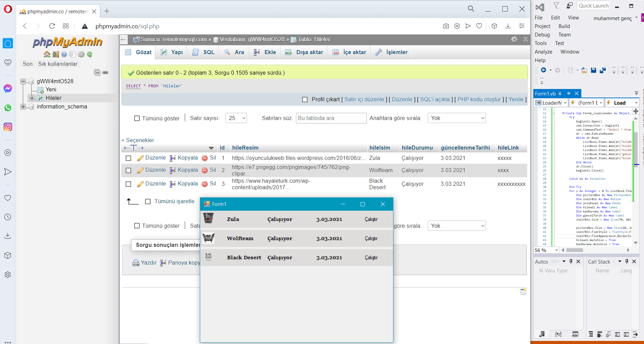Expand information_schema database node
644x344 pixels.
(x=23, y=107)
